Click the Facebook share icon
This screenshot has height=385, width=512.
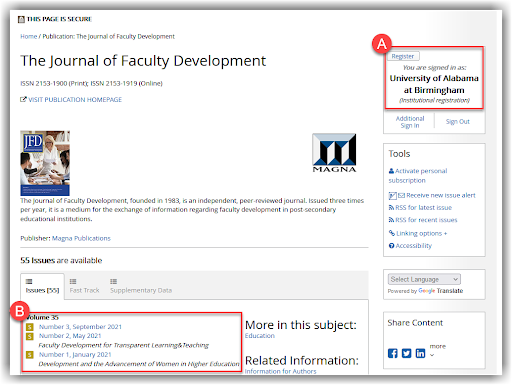[x=393, y=353]
